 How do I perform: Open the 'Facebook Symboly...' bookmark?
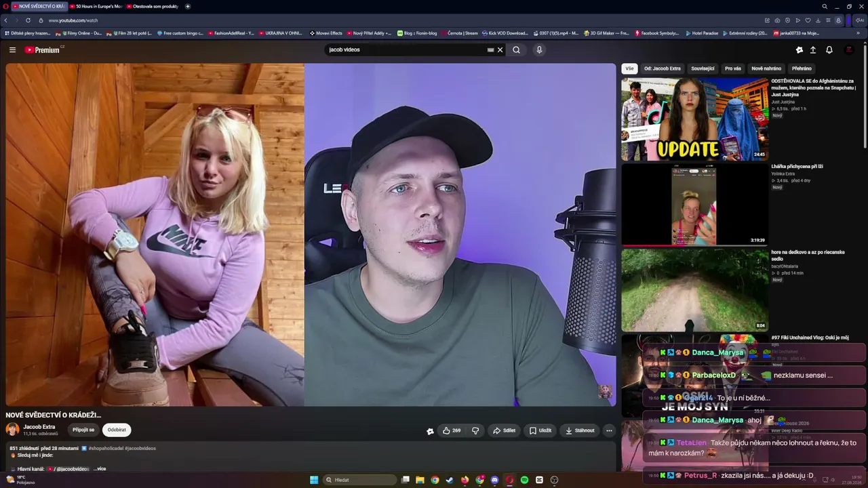(x=656, y=33)
